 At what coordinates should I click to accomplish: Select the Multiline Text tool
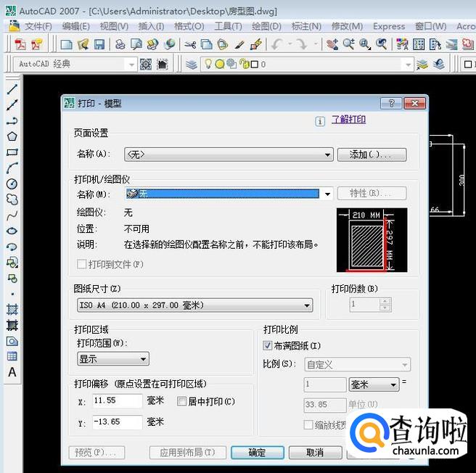coord(12,372)
